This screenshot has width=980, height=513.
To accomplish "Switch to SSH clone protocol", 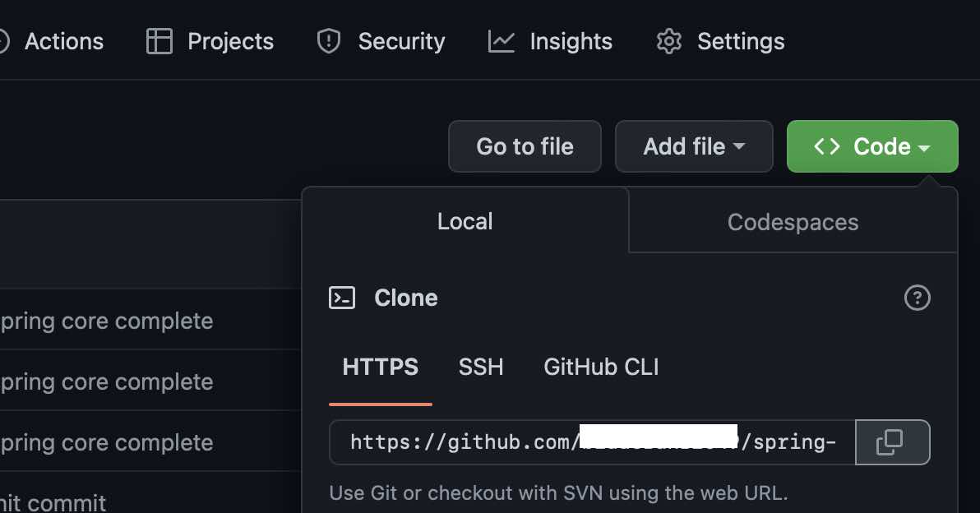I will coord(481,367).
